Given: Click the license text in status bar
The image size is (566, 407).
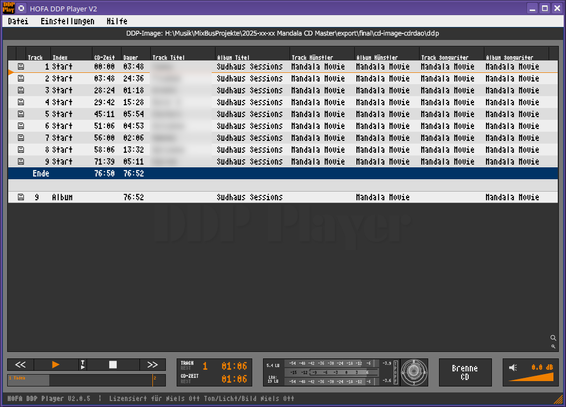Looking at the screenshot, I should point(201,398).
